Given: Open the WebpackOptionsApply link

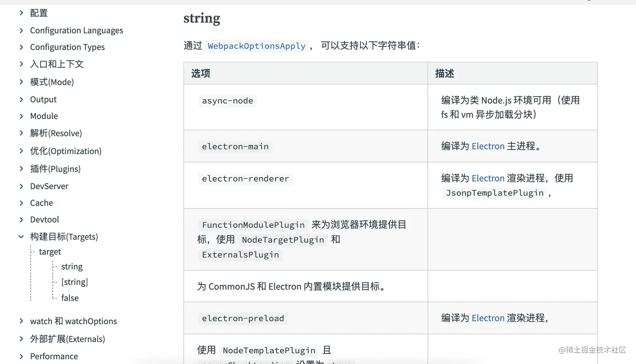Looking at the screenshot, I should pyautogui.click(x=257, y=46).
